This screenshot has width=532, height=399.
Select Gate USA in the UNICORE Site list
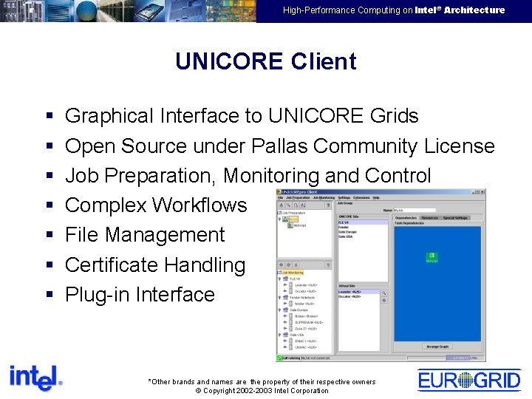coord(363,236)
